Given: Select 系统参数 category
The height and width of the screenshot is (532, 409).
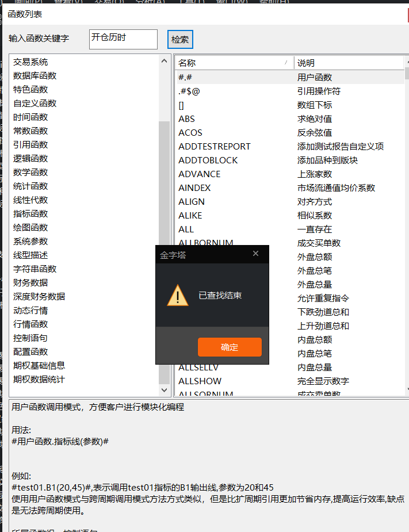Looking at the screenshot, I should (30, 242).
